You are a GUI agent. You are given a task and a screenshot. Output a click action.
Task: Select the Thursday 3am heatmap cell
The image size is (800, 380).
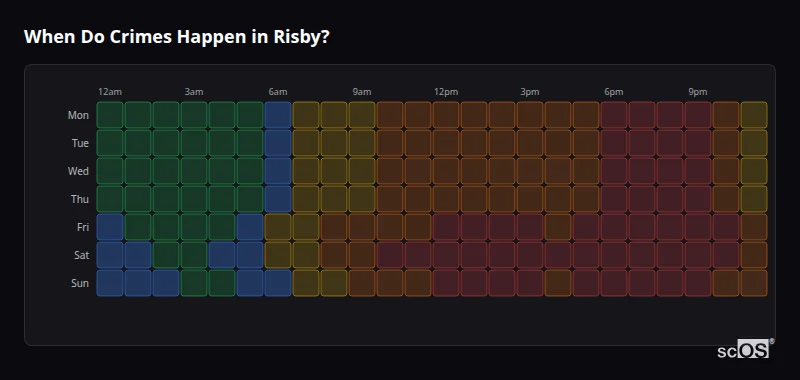click(194, 199)
